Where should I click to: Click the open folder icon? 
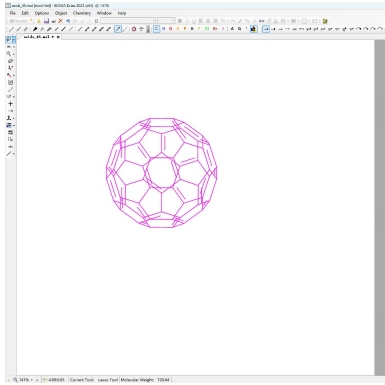[39, 21]
